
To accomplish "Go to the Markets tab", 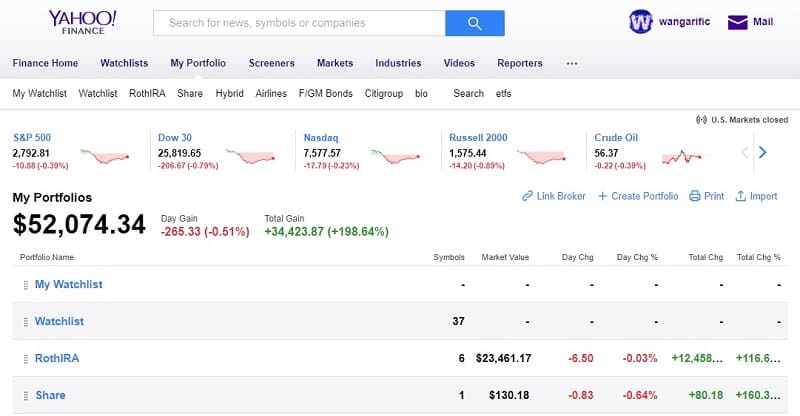I will pyautogui.click(x=334, y=63).
